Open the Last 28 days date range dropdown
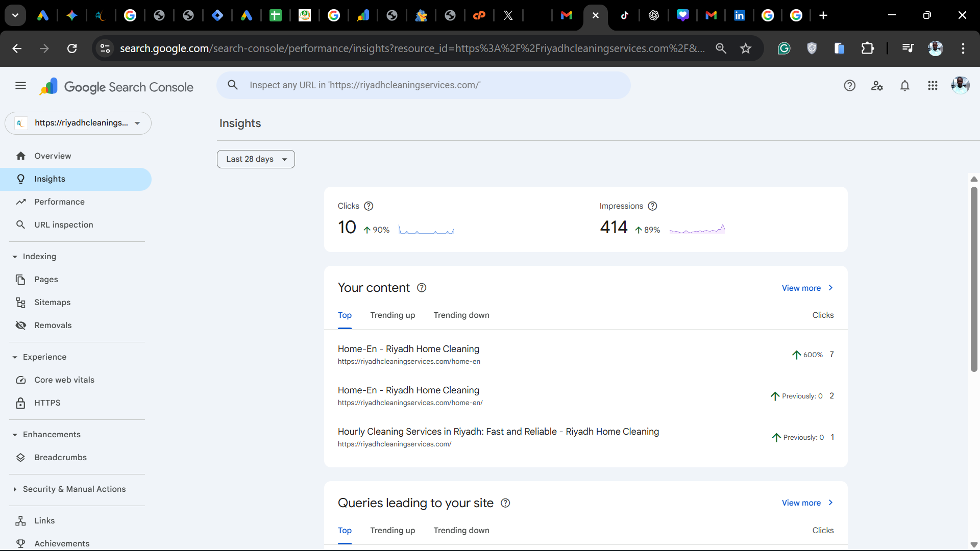This screenshot has height=551, width=980. click(x=256, y=159)
